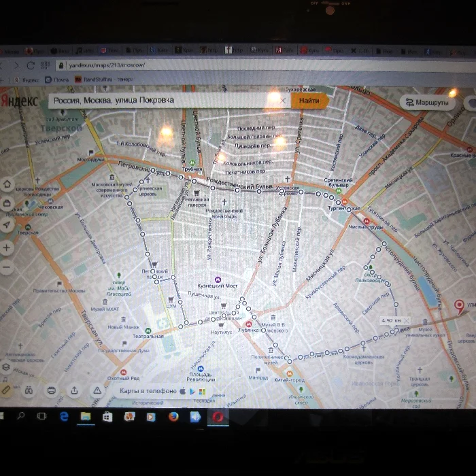Open street panoramas with binoculars icon
The image size is (476, 476).
(x=29, y=390)
